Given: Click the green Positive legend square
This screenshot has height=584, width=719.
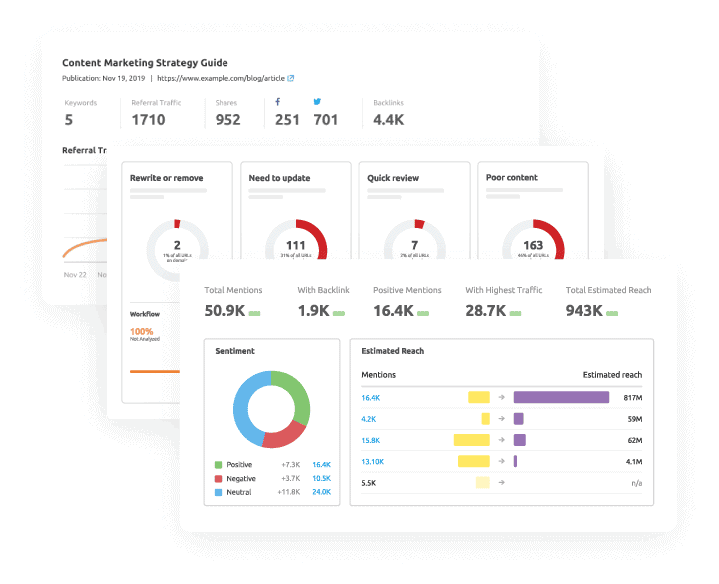Looking at the screenshot, I should coord(219,465).
